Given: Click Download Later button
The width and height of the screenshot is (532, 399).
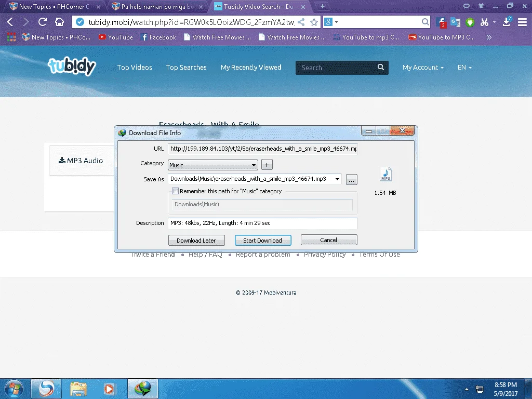Looking at the screenshot, I should coord(196,240).
